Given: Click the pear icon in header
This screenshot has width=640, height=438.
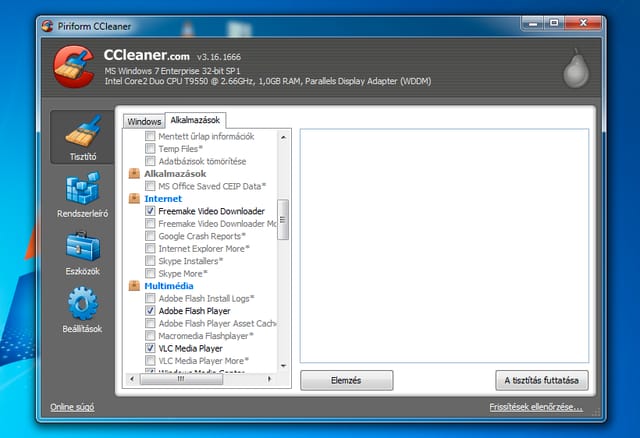Looking at the screenshot, I should tap(576, 68).
